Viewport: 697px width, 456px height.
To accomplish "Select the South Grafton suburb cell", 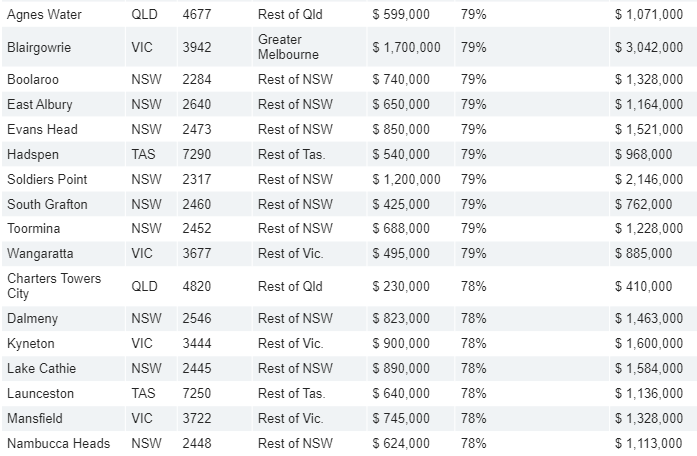I will click(64, 204).
